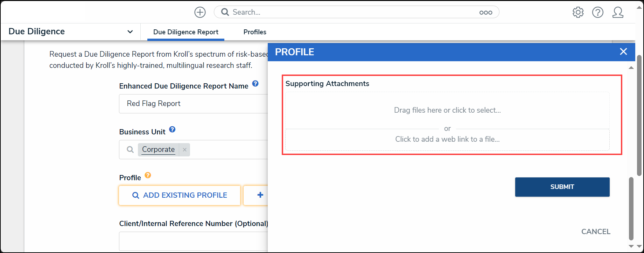Click to add a web link
Screen dimensions: 644x253
[x=447, y=139]
